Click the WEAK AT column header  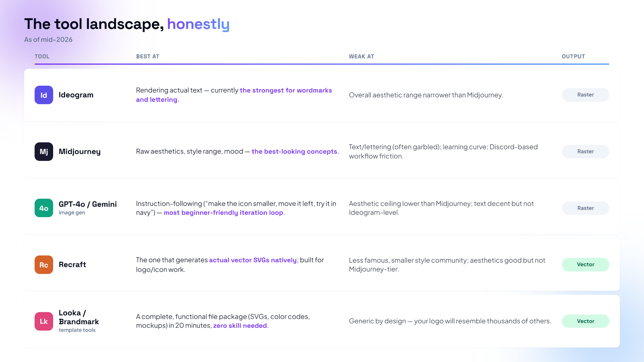(x=362, y=57)
